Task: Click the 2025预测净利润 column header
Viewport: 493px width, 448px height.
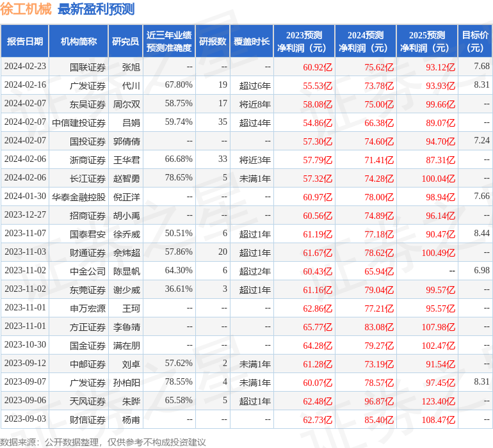Action: (x=427, y=41)
